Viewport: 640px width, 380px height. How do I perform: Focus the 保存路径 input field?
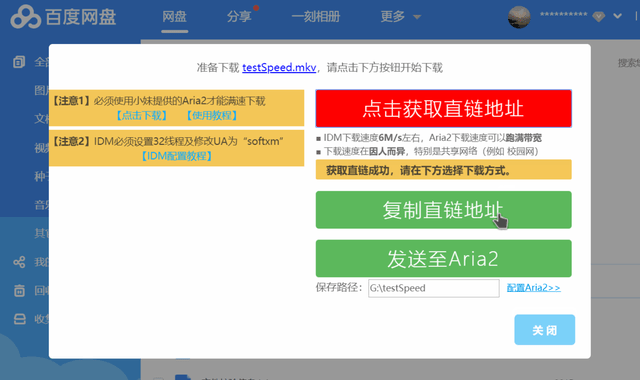(x=433, y=288)
